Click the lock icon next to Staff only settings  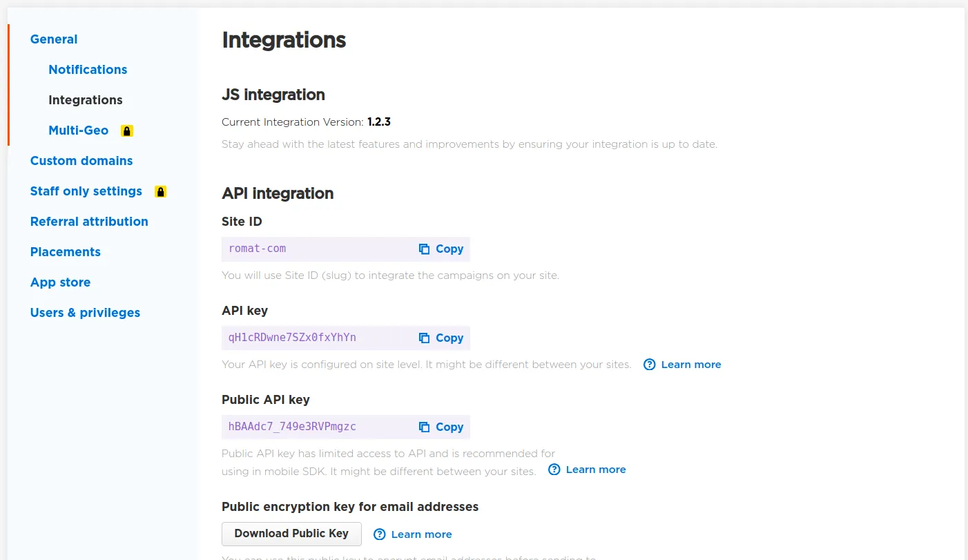[161, 191]
